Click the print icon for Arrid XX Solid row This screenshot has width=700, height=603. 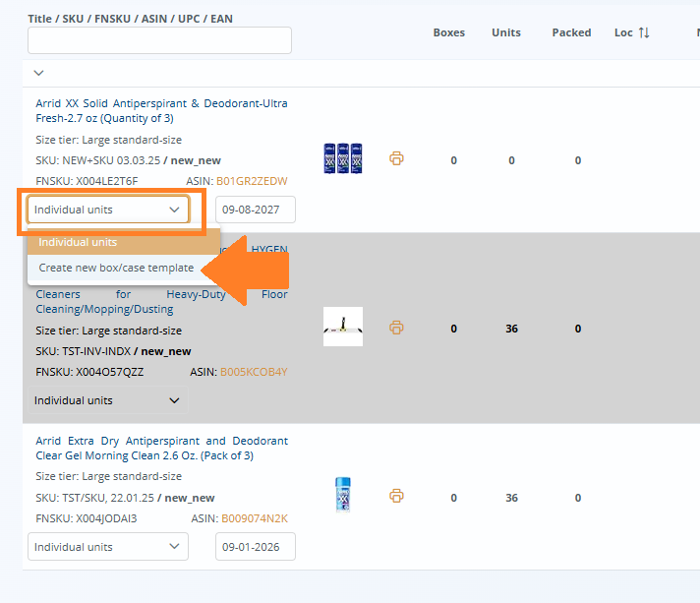tap(396, 158)
